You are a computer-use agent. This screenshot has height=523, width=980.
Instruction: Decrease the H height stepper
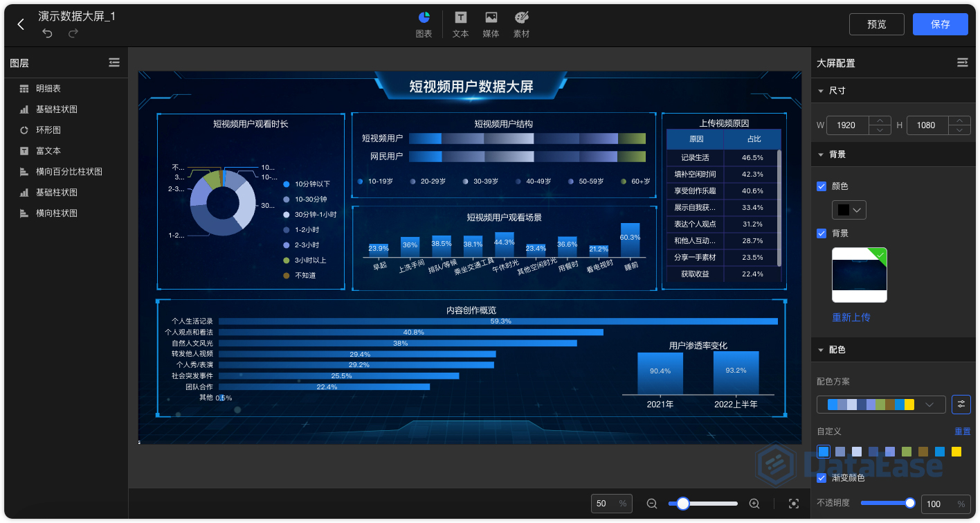click(x=959, y=130)
